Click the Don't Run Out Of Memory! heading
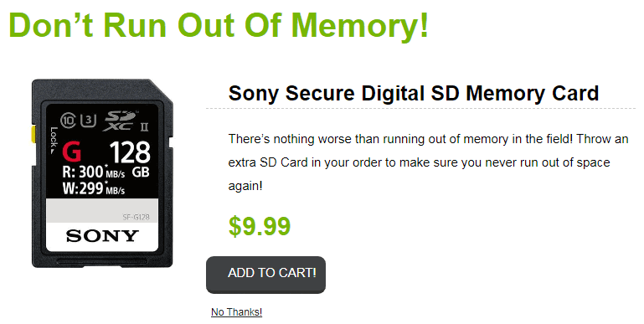Viewport: 644px width, 324px height. (219, 25)
